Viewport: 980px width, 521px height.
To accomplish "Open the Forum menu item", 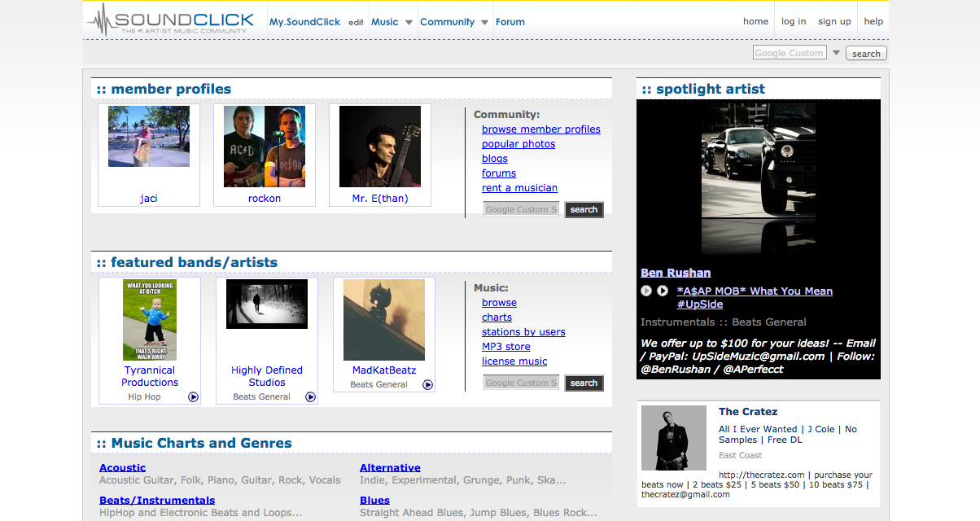I will (510, 22).
